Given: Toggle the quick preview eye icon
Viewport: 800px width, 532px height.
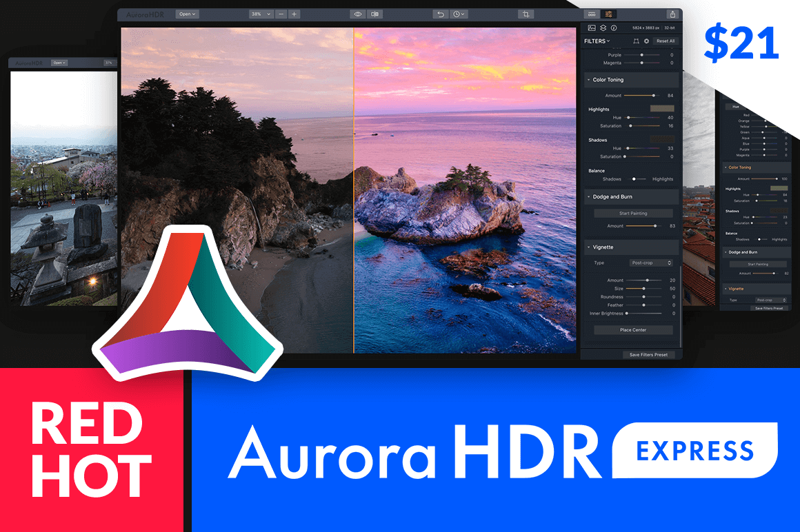Looking at the screenshot, I should [x=358, y=13].
